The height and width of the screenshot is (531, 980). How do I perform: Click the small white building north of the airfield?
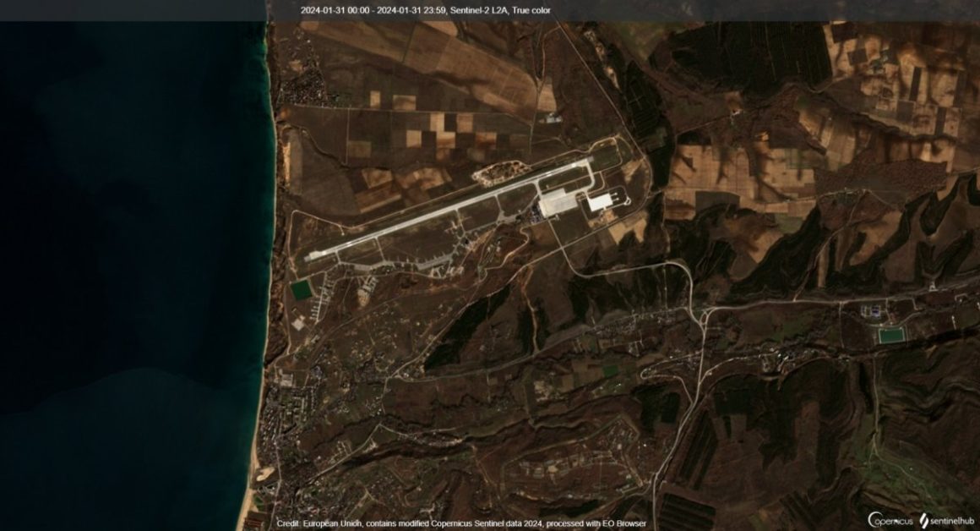pos(552,119)
